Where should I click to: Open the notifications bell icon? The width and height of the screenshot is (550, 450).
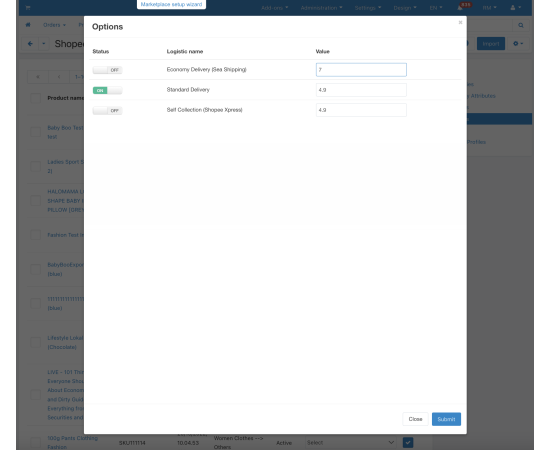point(460,8)
